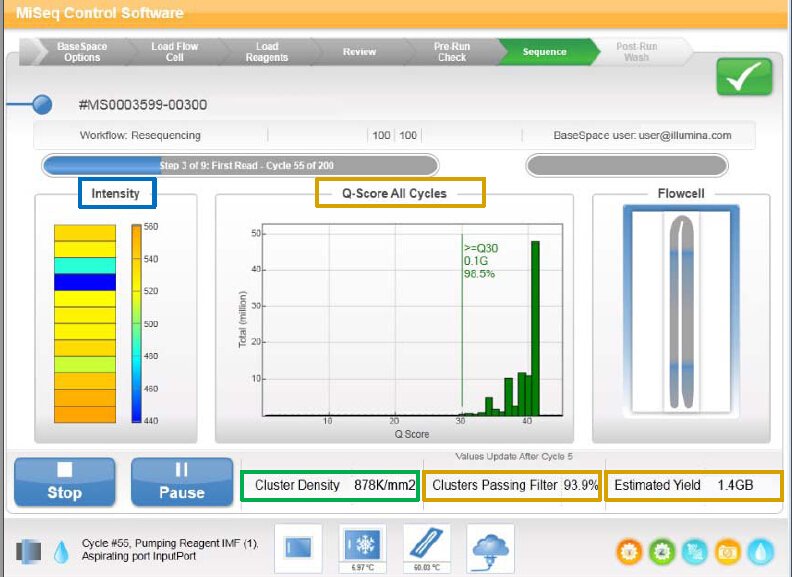Image resolution: width=792 pixels, height=577 pixels.
Task: Click the run name #MS0003599-00300
Action: pyautogui.click(x=143, y=105)
